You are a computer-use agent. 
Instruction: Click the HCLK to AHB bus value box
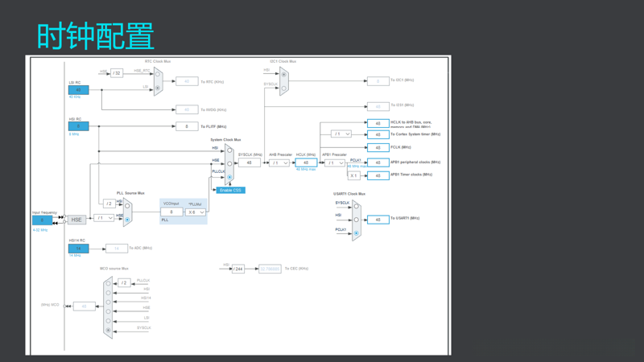[378, 123]
